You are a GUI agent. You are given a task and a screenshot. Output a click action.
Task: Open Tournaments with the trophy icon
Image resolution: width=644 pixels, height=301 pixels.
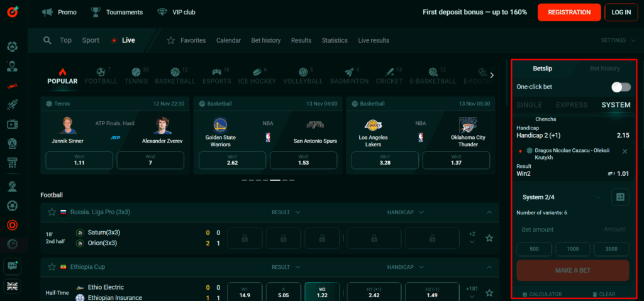point(116,13)
